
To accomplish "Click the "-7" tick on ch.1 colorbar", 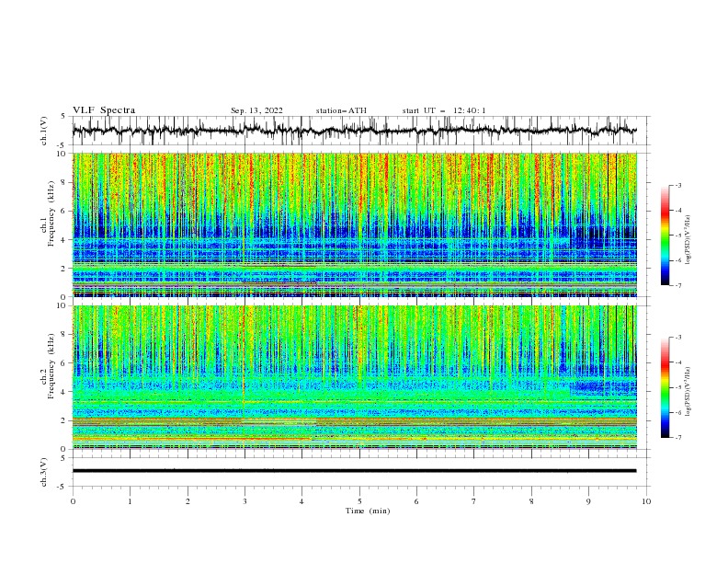I will coord(677,286).
